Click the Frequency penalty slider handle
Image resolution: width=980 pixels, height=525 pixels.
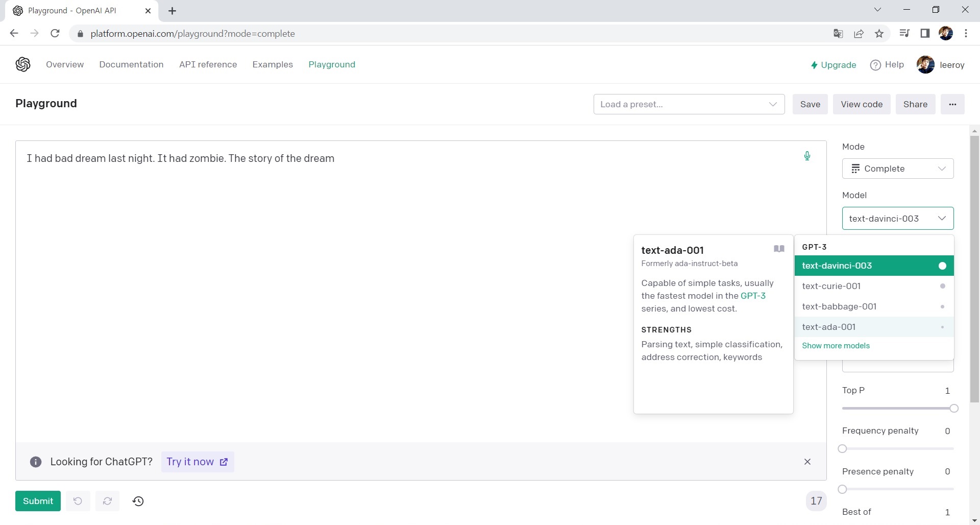point(842,448)
